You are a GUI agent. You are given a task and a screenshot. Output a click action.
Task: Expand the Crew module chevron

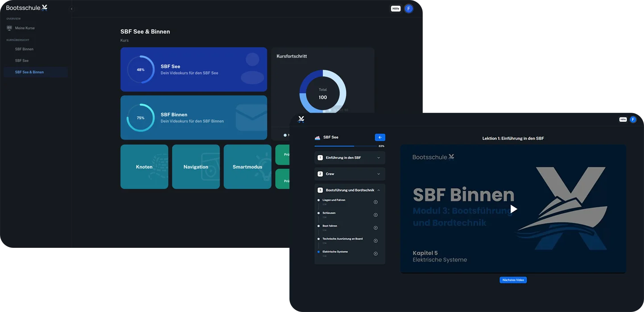click(379, 174)
